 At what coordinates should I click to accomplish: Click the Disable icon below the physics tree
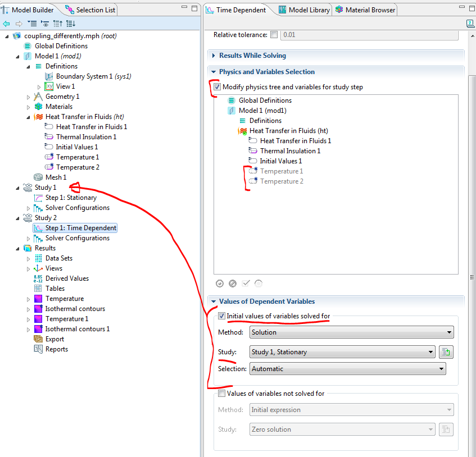click(x=233, y=284)
